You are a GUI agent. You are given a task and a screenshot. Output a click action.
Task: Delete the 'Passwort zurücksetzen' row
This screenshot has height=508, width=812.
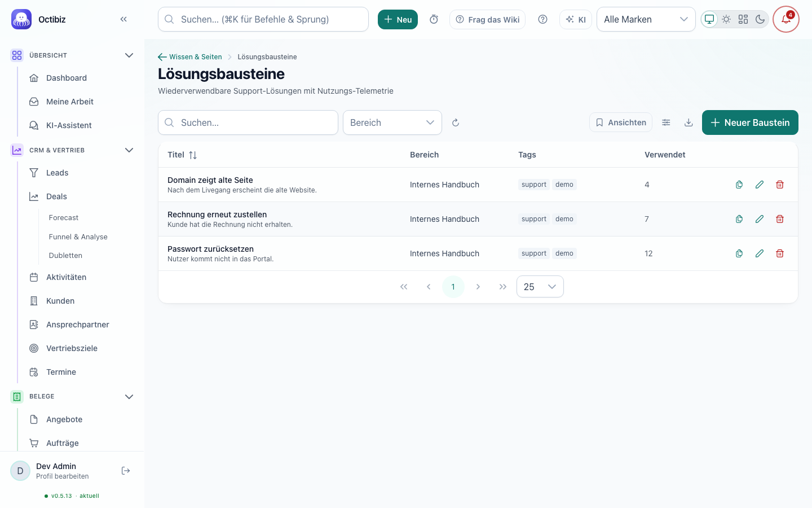[x=780, y=253]
